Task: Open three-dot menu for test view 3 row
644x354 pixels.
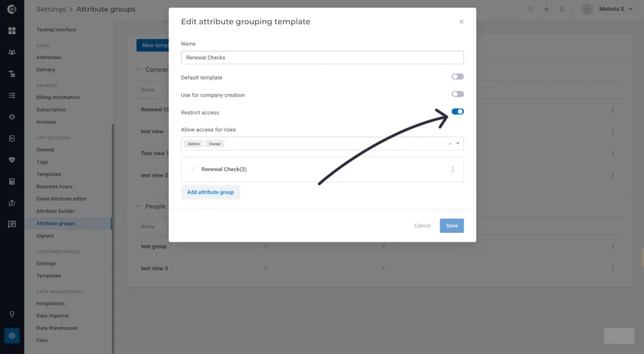Action: [x=613, y=268]
